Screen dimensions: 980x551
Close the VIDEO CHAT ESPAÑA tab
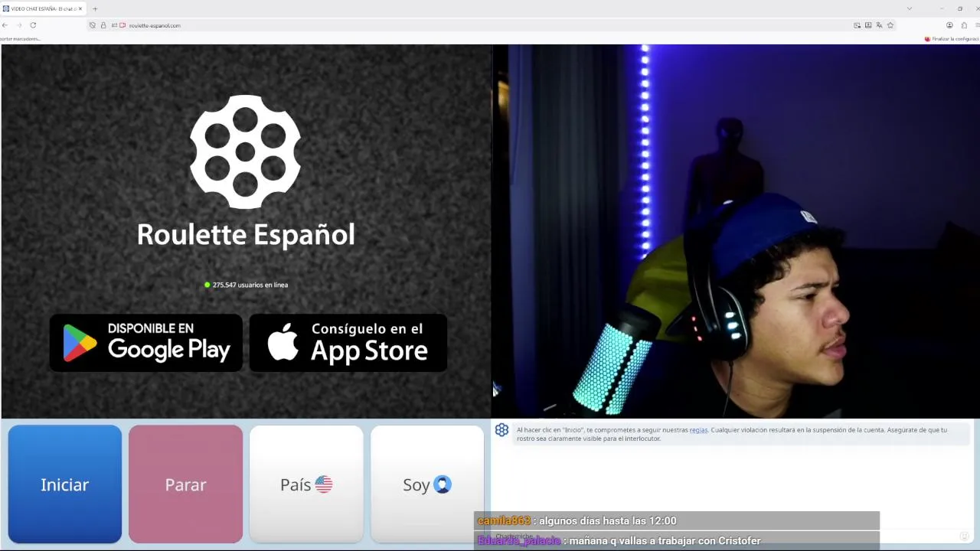point(80,8)
